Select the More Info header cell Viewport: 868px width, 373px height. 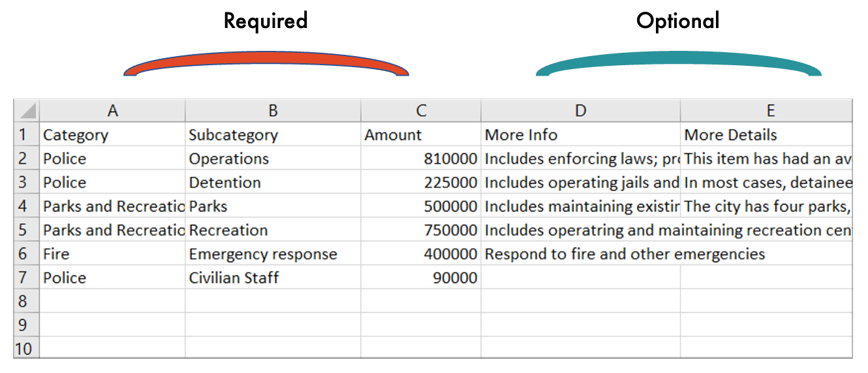pyautogui.click(x=580, y=135)
